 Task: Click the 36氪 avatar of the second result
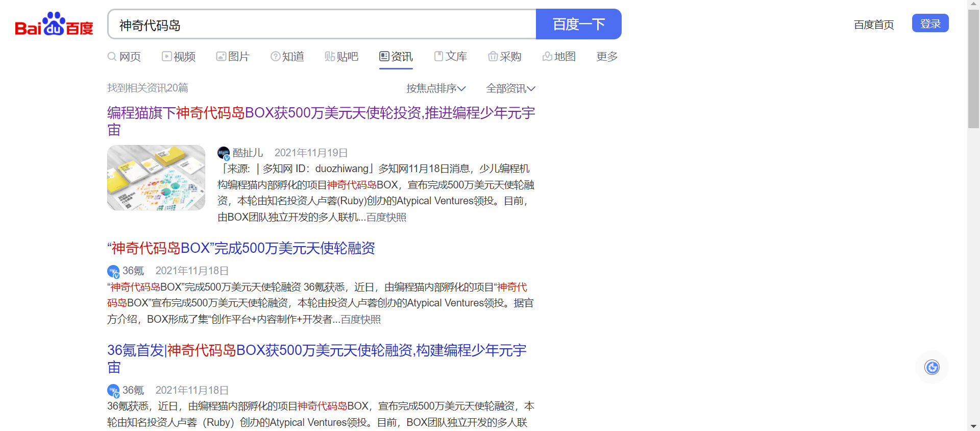tap(113, 271)
